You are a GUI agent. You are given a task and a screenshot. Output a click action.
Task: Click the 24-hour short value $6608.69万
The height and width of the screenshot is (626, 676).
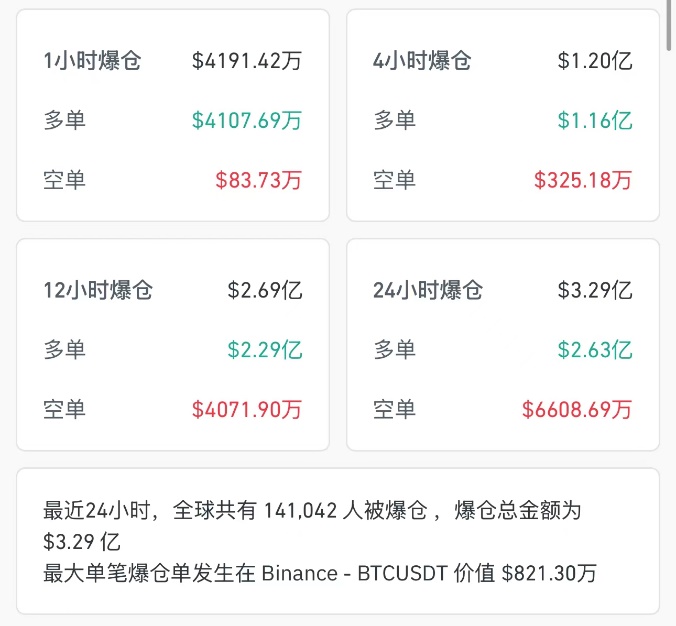[x=576, y=409]
